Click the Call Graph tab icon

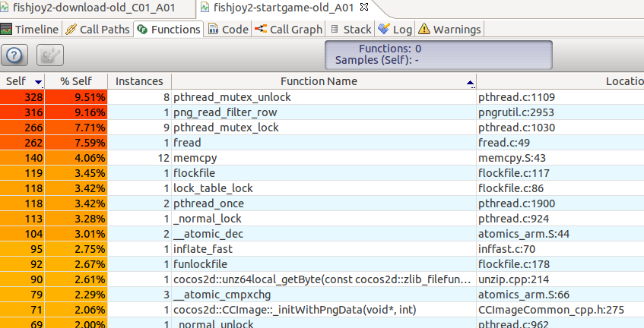(261, 30)
